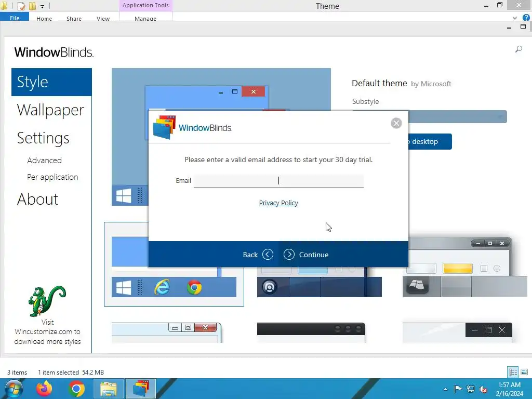Select the classic light blue window style thumbnail
The image size is (532, 399).
167,332
